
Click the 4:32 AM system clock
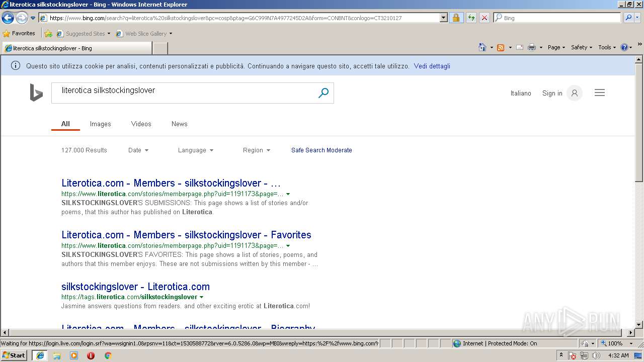coord(618,355)
